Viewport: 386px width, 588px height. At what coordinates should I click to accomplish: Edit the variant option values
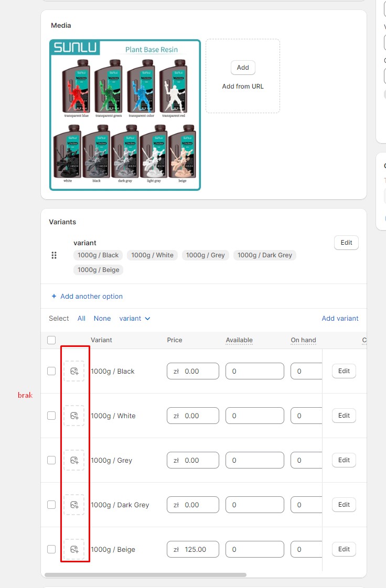(346, 243)
